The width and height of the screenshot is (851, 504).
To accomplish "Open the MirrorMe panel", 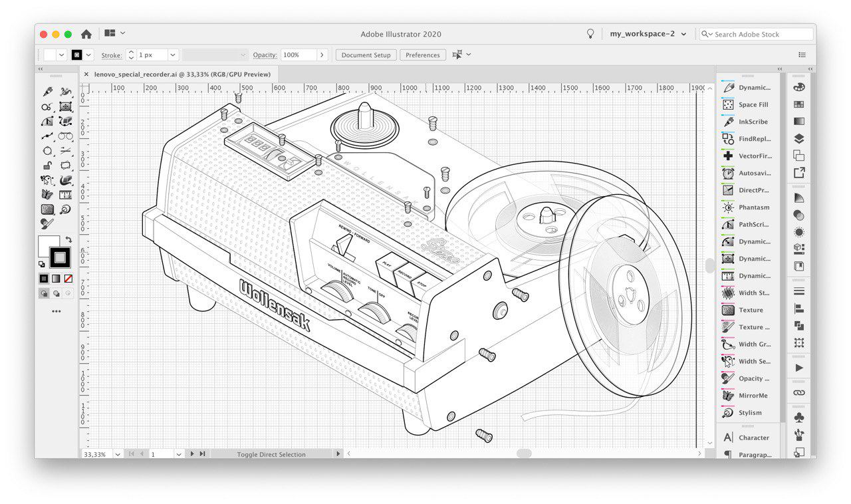I will (745, 396).
